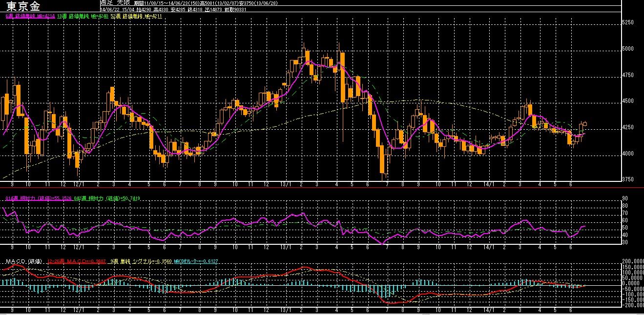
Task: Click the 東京金 chart title
Action: point(24,6)
